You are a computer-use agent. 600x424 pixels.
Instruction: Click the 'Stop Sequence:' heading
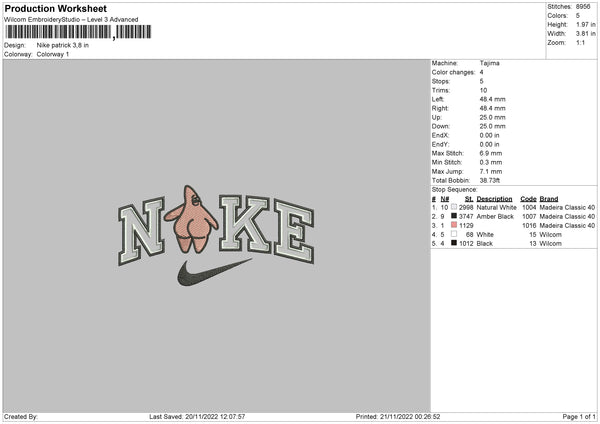point(455,190)
